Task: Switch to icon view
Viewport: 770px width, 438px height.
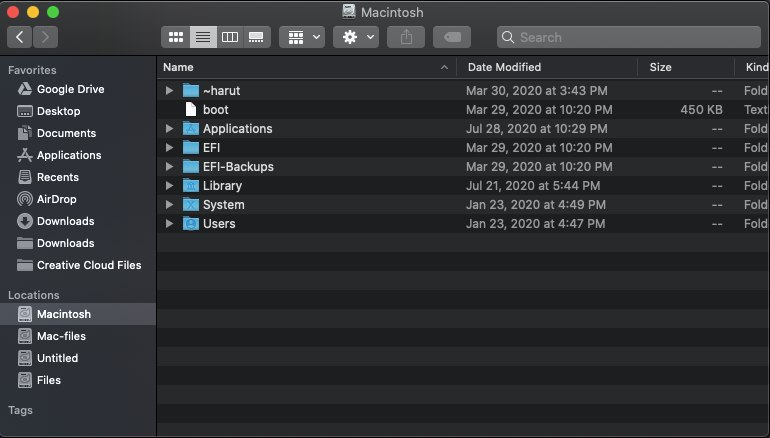Action: pyautogui.click(x=177, y=37)
